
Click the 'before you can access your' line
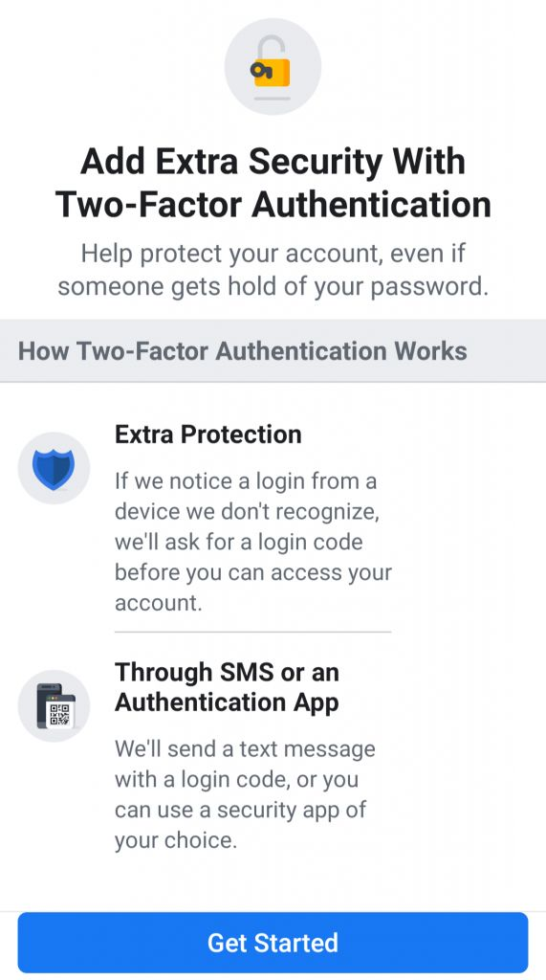click(x=253, y=573)
